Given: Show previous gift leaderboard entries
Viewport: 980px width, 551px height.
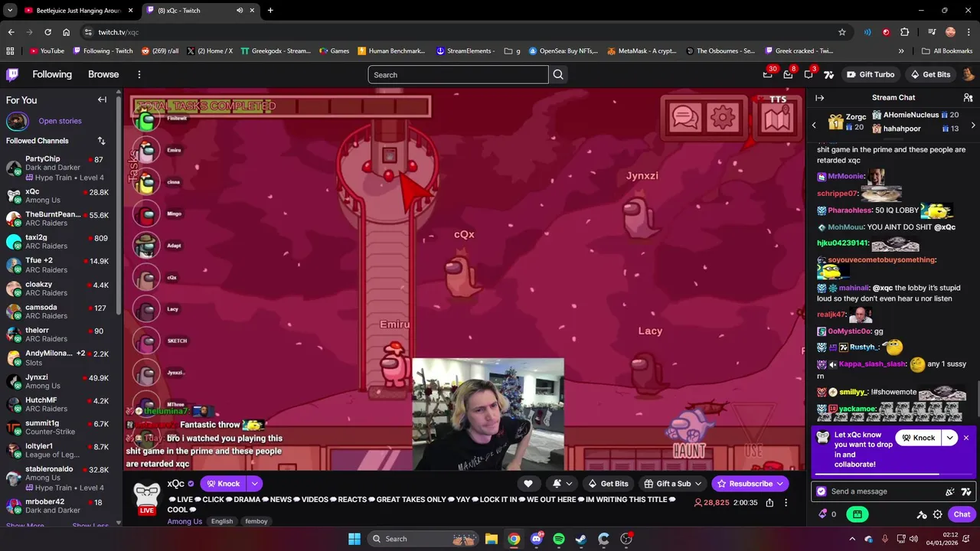Looking at the screenshot, I should pyautogui.click(x=814, y=125).
